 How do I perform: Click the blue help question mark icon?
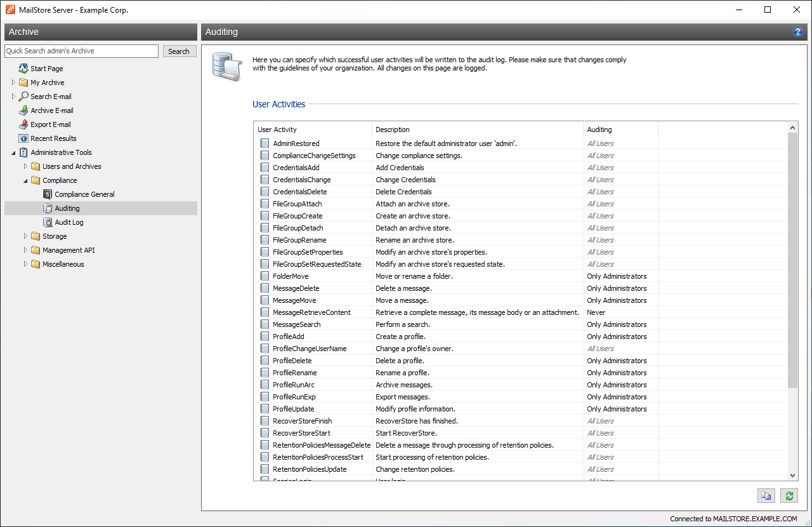(798, 32)
